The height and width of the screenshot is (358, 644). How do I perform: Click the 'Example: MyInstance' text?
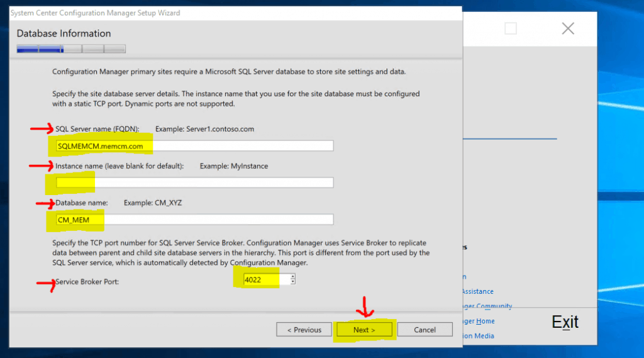pyautogui.click(x=234, y=166)
